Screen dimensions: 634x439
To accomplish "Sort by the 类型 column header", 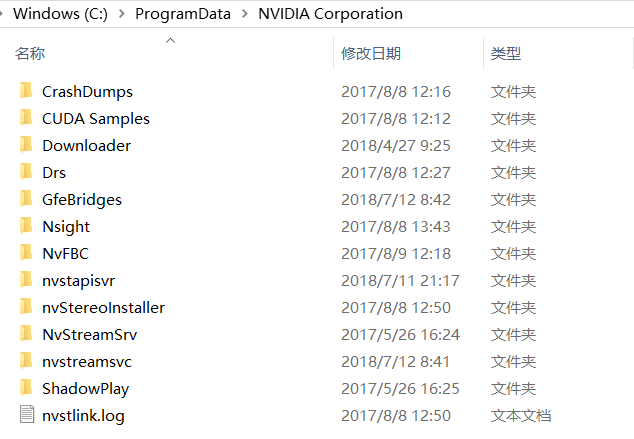I will click(506, 53).
